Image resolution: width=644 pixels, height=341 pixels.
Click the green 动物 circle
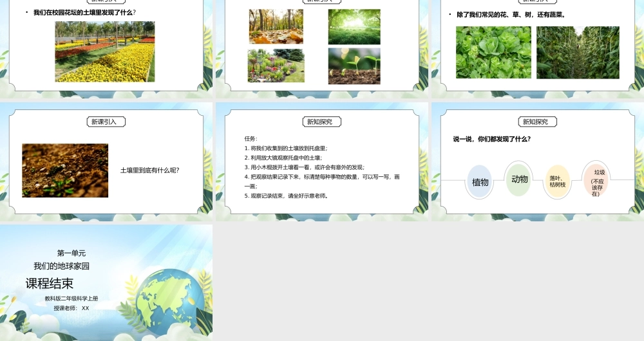(x=519, y=179)
